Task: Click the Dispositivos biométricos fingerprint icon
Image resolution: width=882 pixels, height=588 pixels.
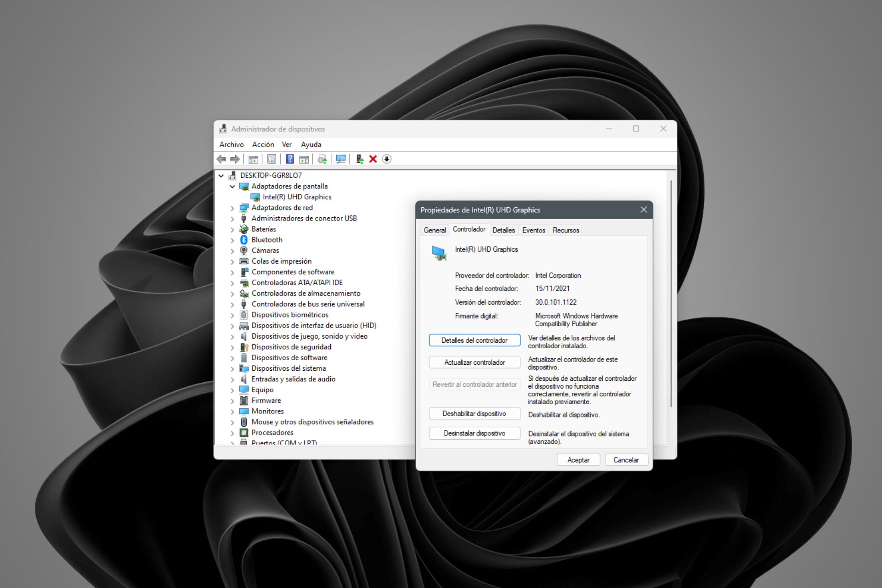Action: coord(244,315)
